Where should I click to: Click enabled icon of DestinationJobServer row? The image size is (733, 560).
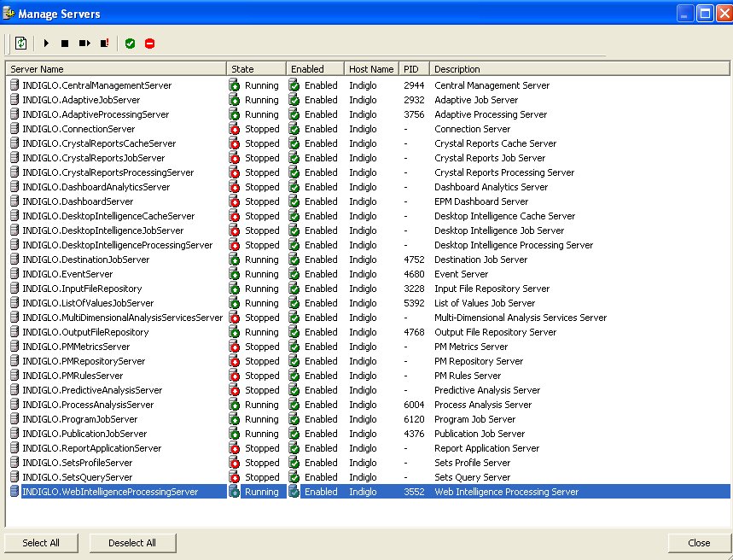pos(294,259)
